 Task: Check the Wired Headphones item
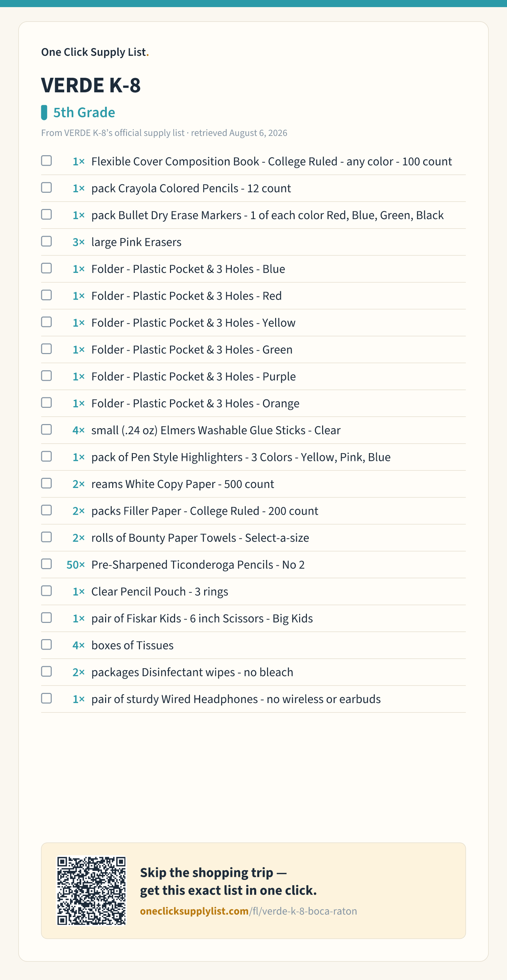(x=46, y=699)
